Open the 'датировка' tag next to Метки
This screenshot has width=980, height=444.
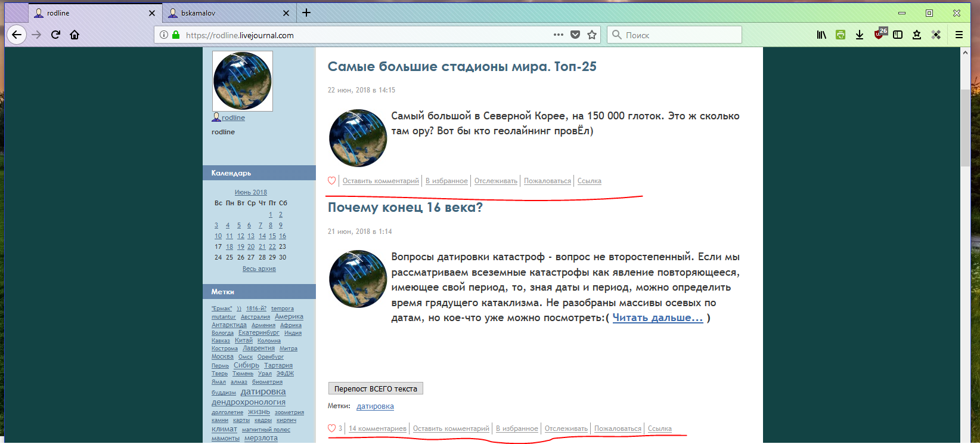[x=375, y=406]
